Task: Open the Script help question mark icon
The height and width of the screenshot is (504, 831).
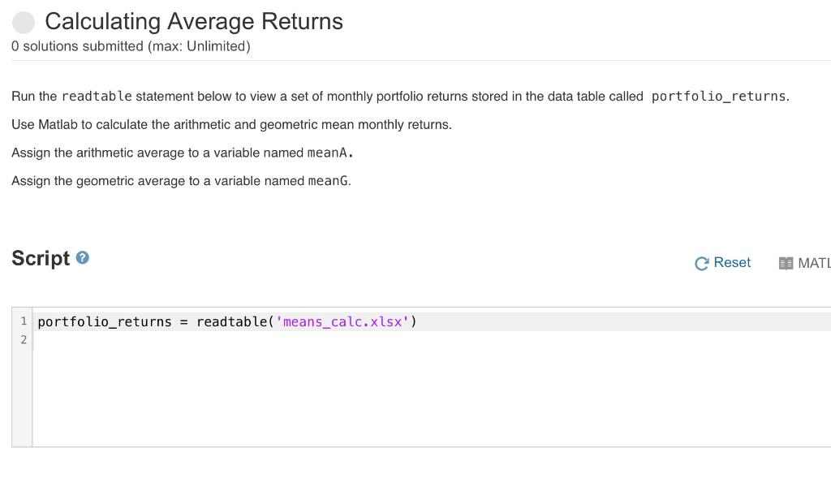Action: [82, 258]
